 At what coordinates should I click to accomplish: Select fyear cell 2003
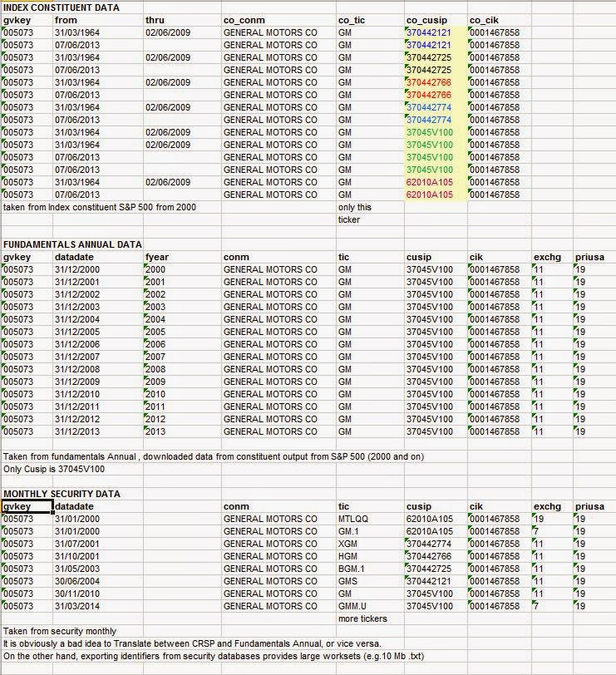coord(182,307)
